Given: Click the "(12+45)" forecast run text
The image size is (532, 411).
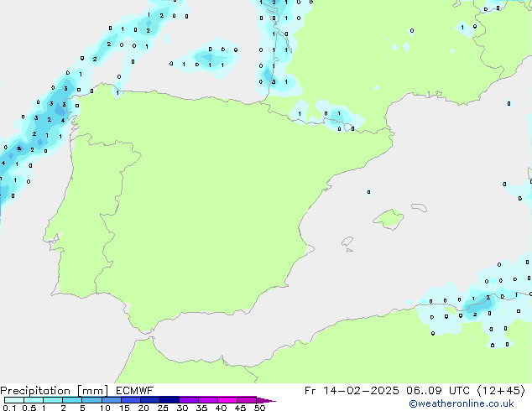Looking at the screenshot, I should [x=501, y=390].
